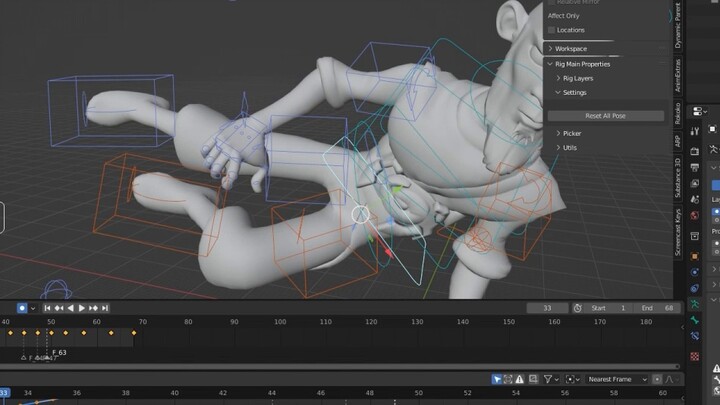The height and width of the screenshot is (405, 720).
Task: Open the Output properties printer icon
Action: click(695, 168)
